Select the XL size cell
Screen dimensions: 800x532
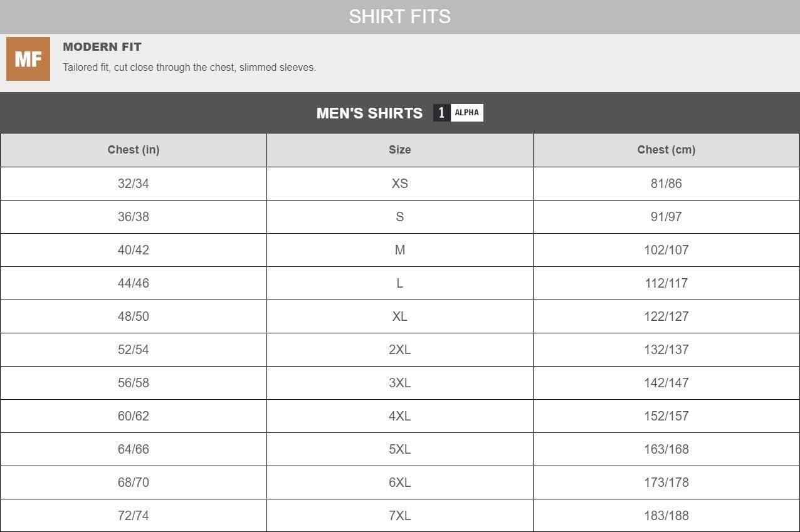click(x=399, y=316)
